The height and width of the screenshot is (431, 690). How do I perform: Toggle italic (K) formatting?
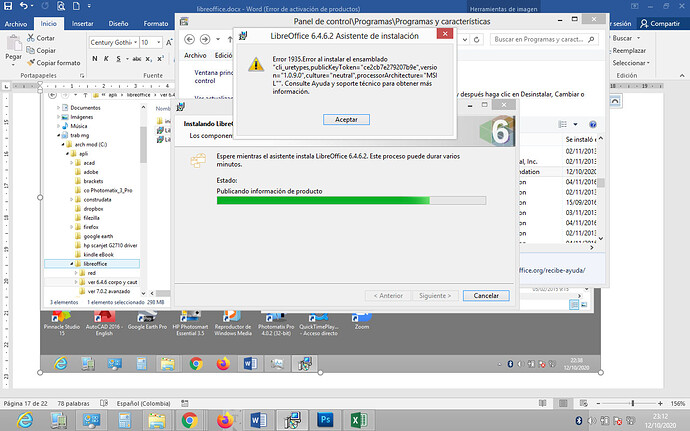tap(106, 59)
